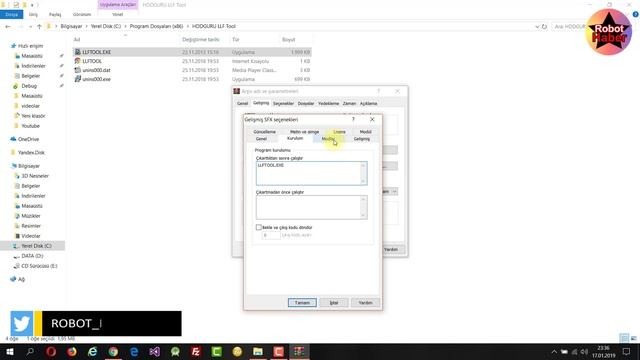This screenshot has width=640, height=360.
Task: Open the Yönet ribbon tab
Action: pos(118,14)
